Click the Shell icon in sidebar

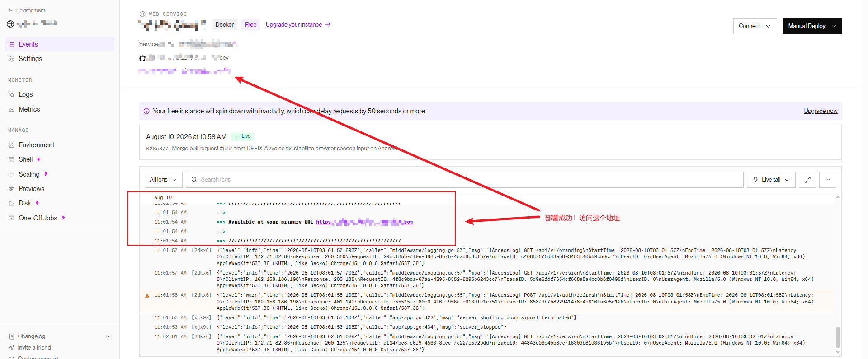(x=11, y=159)
